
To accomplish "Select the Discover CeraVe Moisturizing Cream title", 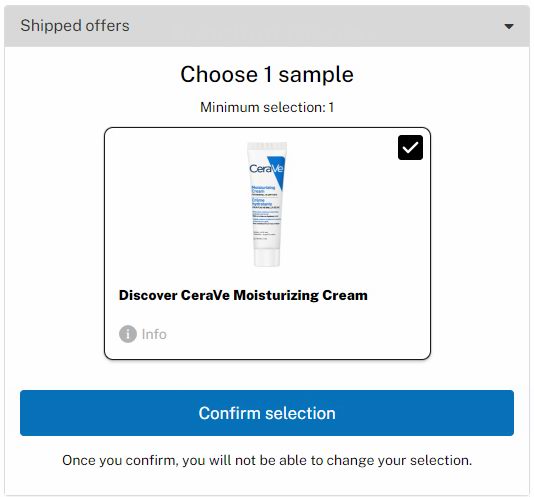I will coord(243,295).
